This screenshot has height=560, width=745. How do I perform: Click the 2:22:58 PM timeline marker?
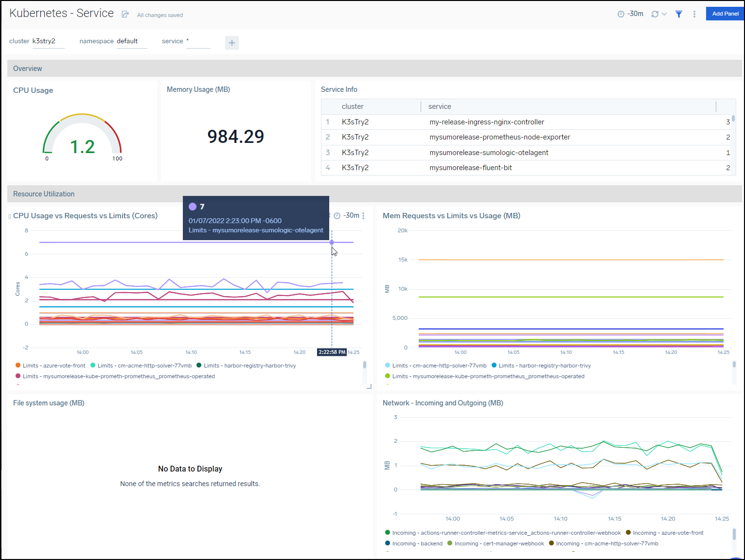pyautogui.click(x=332, y=352)
